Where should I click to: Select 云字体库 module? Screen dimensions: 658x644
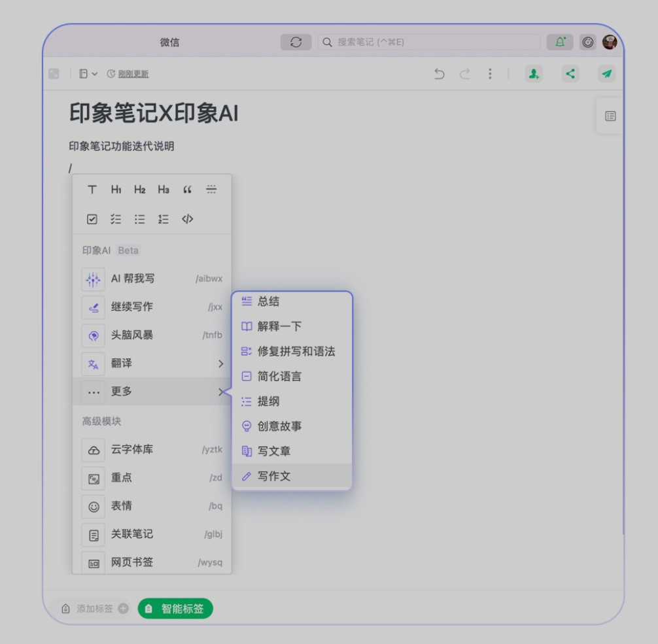pyautogui.click(x=152, y=449)
